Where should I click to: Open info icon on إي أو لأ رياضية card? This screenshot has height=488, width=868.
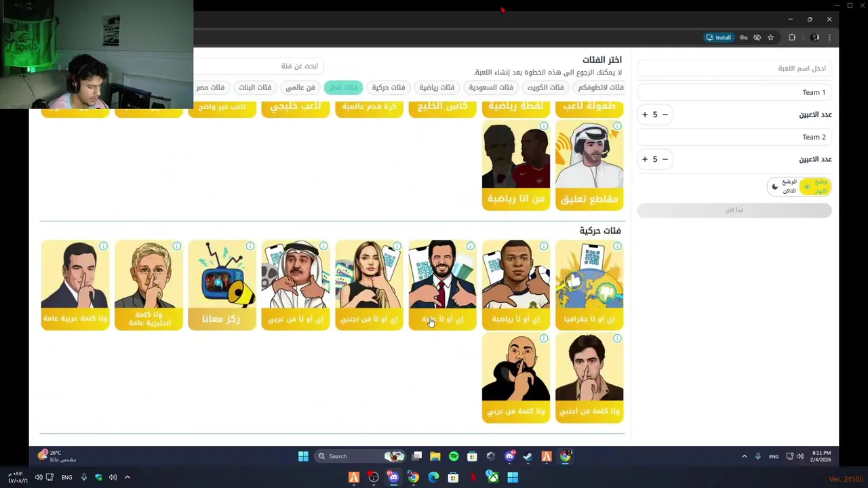click(544, 246)
